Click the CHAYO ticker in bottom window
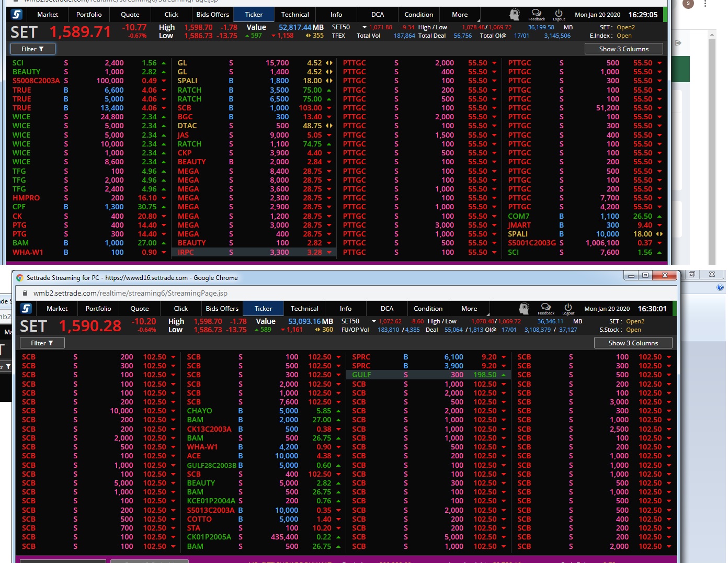Viewport: 728px width, 563px height. point(200,411)
